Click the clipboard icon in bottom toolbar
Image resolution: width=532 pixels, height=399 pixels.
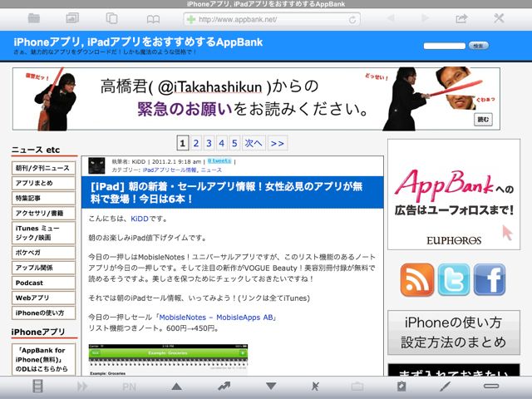401,386
